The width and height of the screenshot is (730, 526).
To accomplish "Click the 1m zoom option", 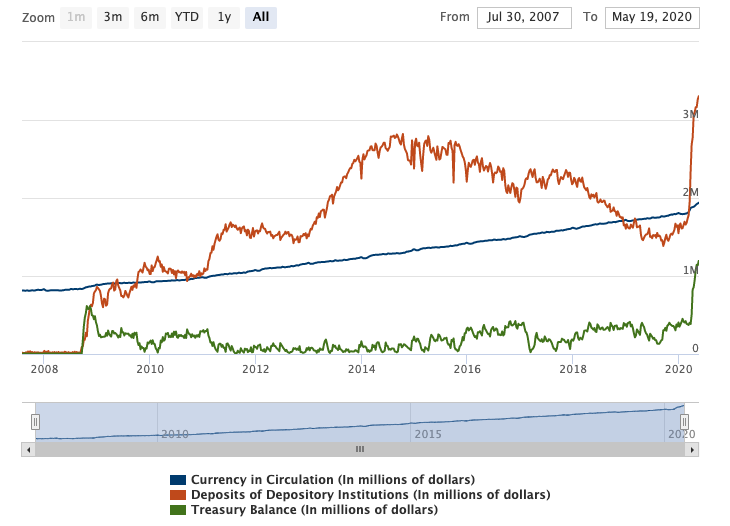I will point(76,17).
